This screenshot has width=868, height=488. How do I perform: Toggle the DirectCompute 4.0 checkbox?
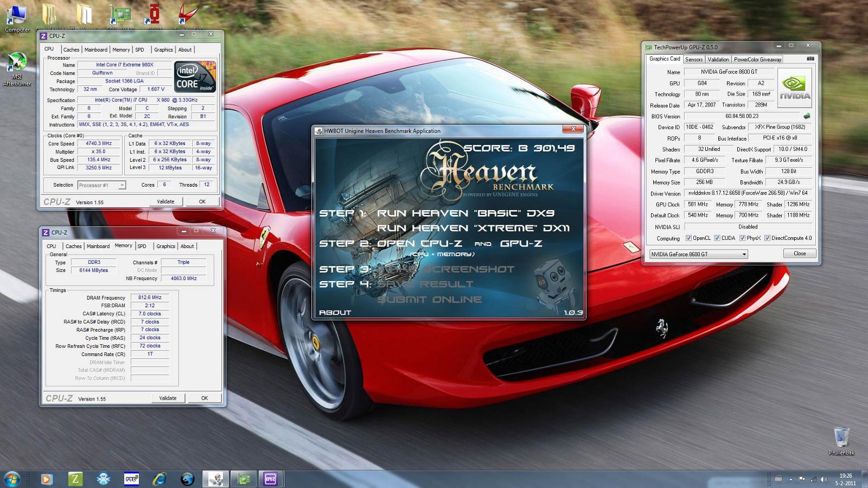pos(767,238)
